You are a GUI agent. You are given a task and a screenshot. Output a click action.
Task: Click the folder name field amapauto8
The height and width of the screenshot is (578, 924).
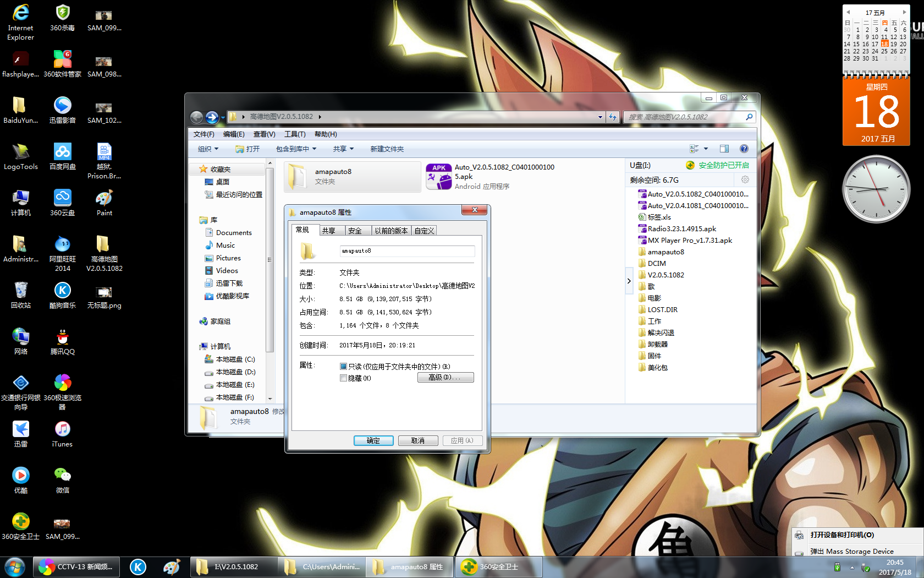407,251
